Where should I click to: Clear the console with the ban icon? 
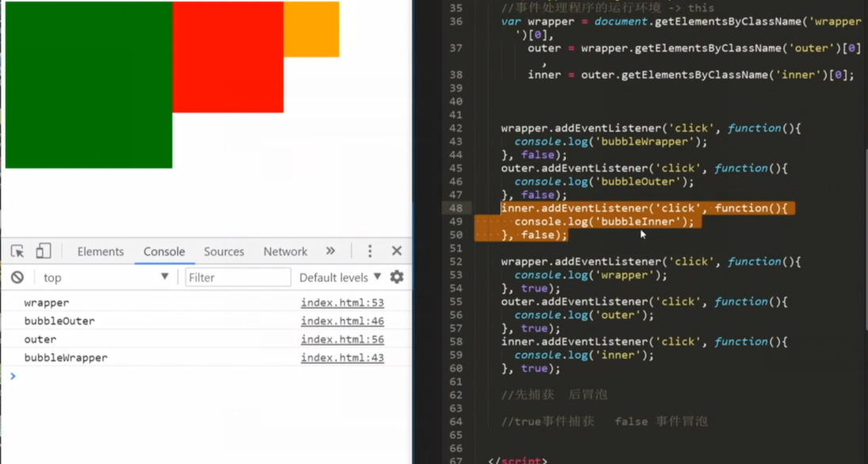coord(17,277)
